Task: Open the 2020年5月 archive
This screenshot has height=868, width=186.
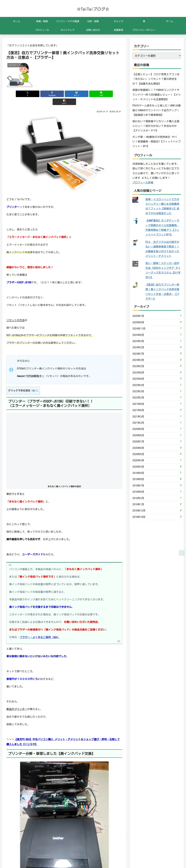Action: tap(157, 454)
